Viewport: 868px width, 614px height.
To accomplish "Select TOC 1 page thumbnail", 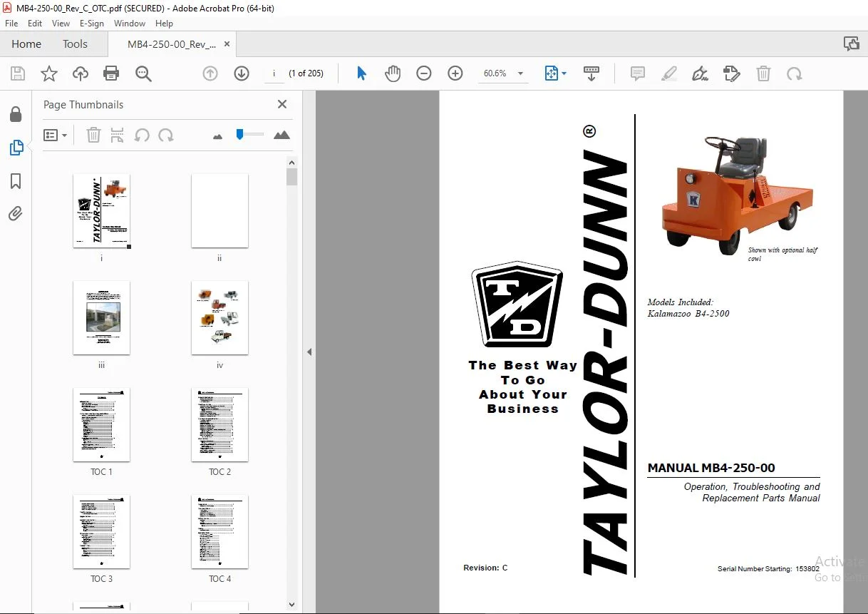I will click(x=101, y=425).
